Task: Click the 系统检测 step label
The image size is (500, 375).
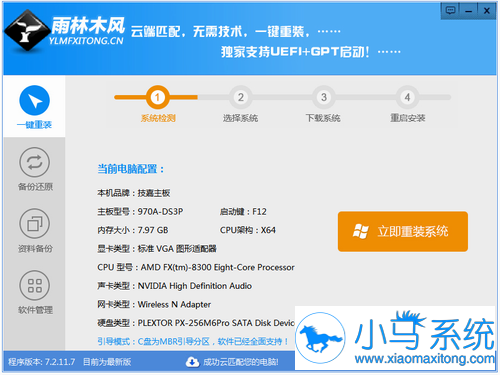Action: click(158, 118)
